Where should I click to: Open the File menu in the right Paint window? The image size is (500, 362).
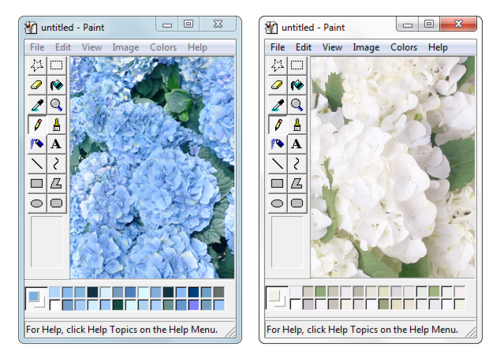point(277,47)
